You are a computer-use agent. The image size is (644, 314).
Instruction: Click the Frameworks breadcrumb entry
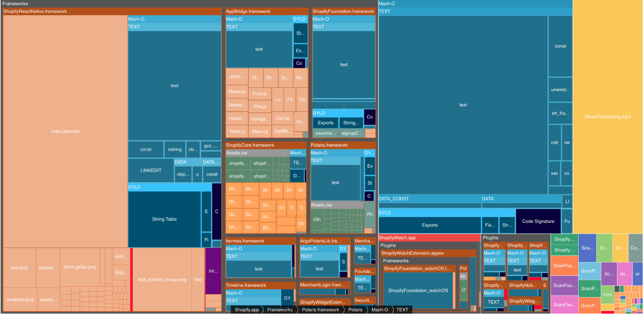[280, 309]
